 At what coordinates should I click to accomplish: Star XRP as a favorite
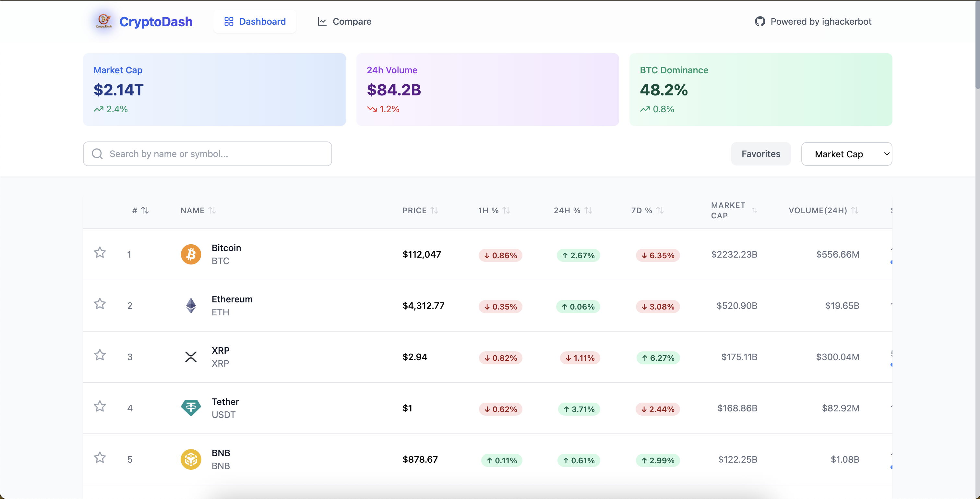pyautogui.click(x=100, y=355)
